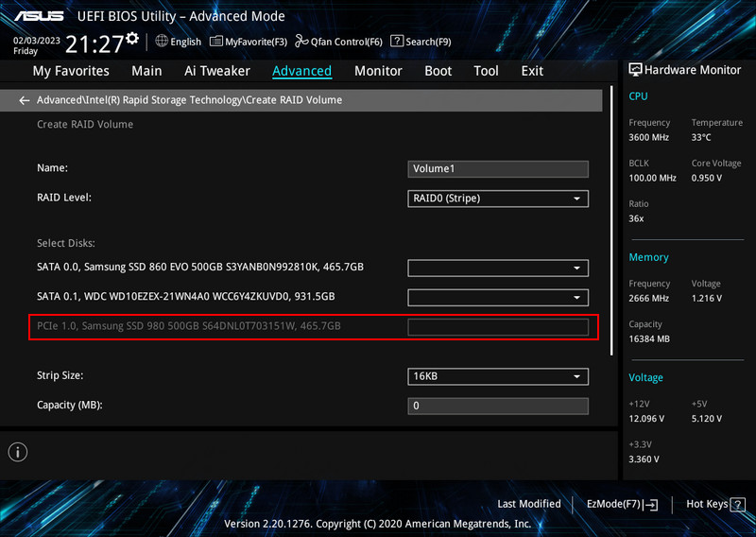Viewport: 756px width, 537px height.
Task: Click the settings gear next to the clock
Action: (132, 38)
